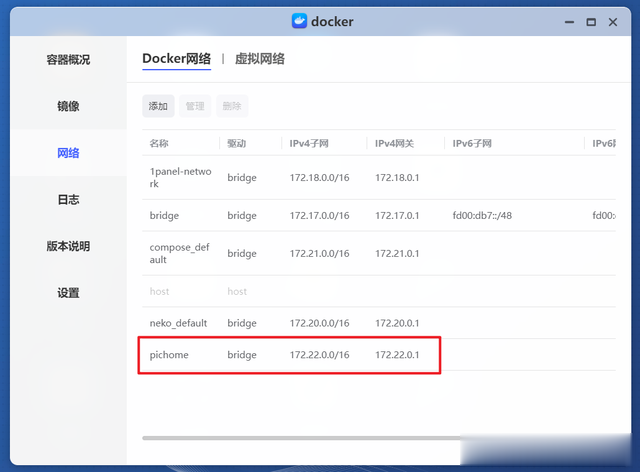Viewport: 640px width, 472px height.
Task: Open 容器概况 in the sidebar
Action: click(x=68, y=60)
